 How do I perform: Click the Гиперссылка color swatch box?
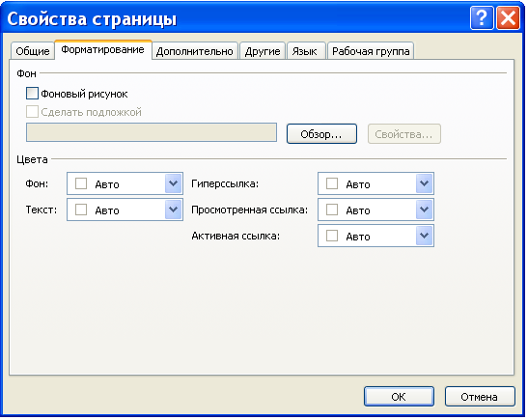pyautogui.click(x=332, y=183)
